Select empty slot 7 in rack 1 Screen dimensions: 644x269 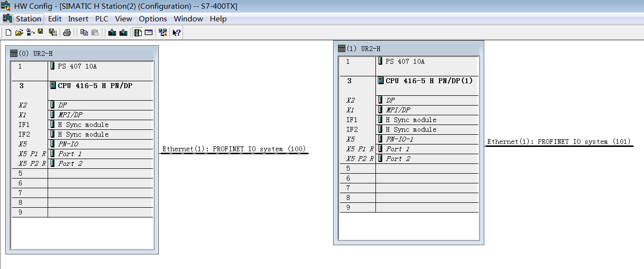pos(409,188)
